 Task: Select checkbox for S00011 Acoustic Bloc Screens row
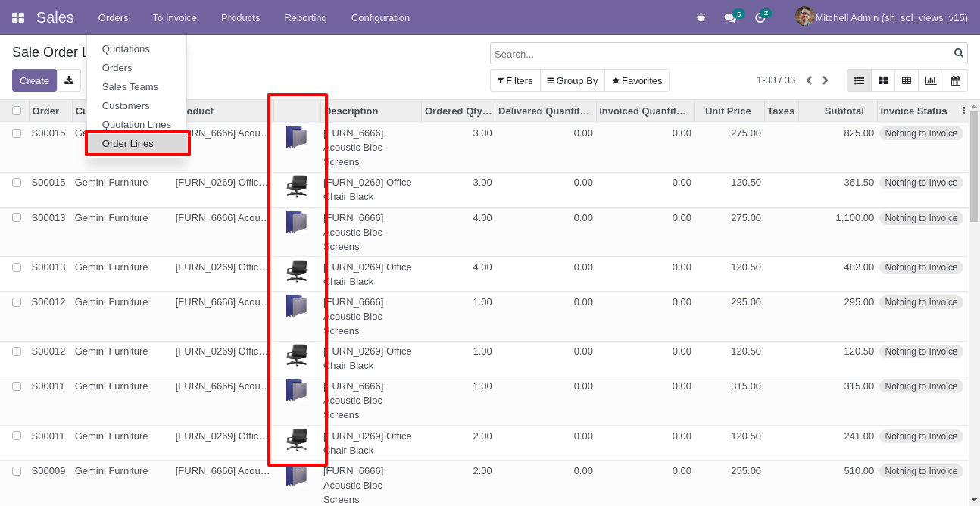click(x=17, y=386)
